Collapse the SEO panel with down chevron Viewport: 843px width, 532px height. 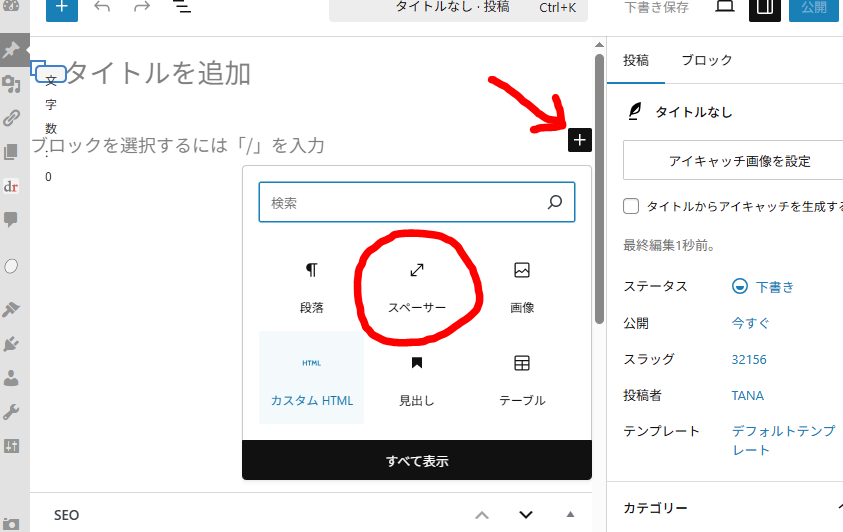click(526, 515)
